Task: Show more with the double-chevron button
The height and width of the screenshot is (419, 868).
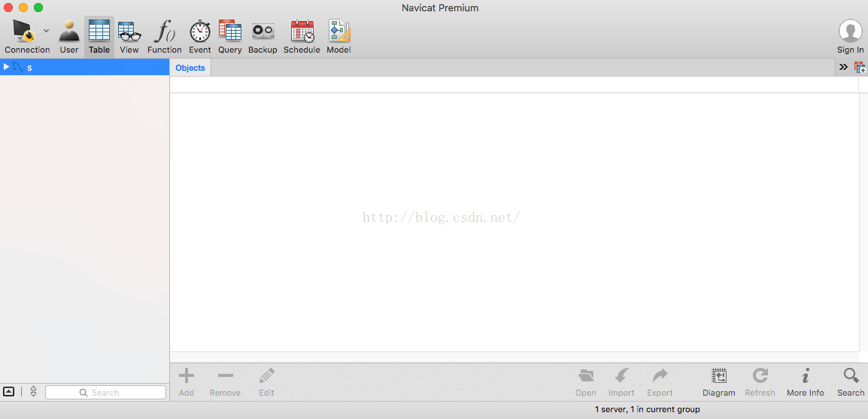Action: pyautogui.click(x=843, y=67)
